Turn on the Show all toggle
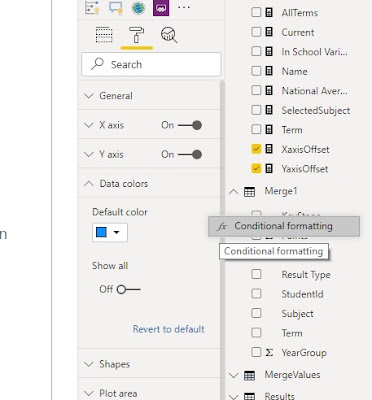Viewport: 372px width, 400px height. (129, 289)
